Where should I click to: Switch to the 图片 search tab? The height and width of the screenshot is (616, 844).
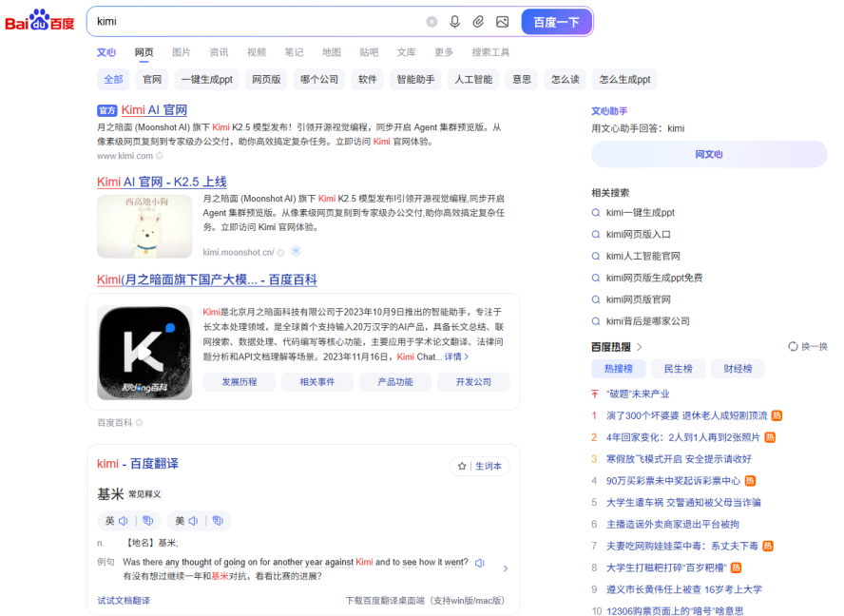(x=181, y=52)
